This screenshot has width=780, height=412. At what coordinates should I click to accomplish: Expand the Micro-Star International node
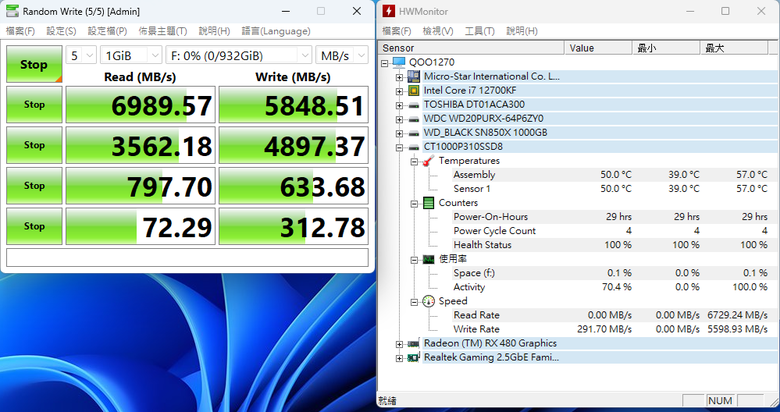click(399, 77)
